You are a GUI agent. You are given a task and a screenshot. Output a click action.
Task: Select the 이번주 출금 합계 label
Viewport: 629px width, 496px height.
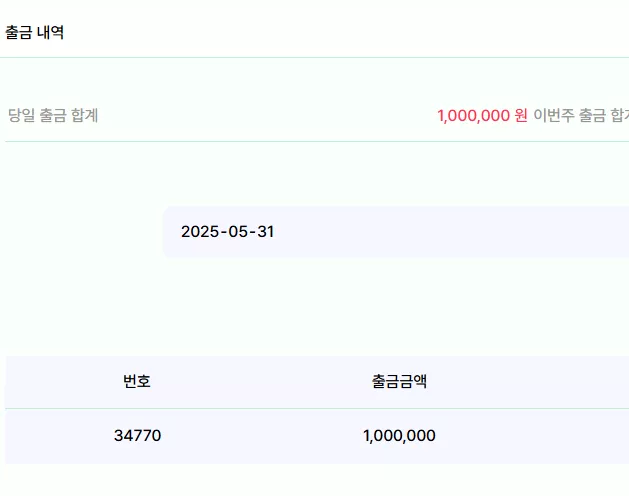[x=581, y=116]
